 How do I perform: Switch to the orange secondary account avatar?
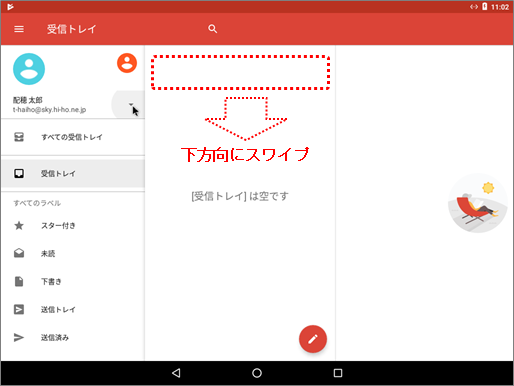[127, 63]
